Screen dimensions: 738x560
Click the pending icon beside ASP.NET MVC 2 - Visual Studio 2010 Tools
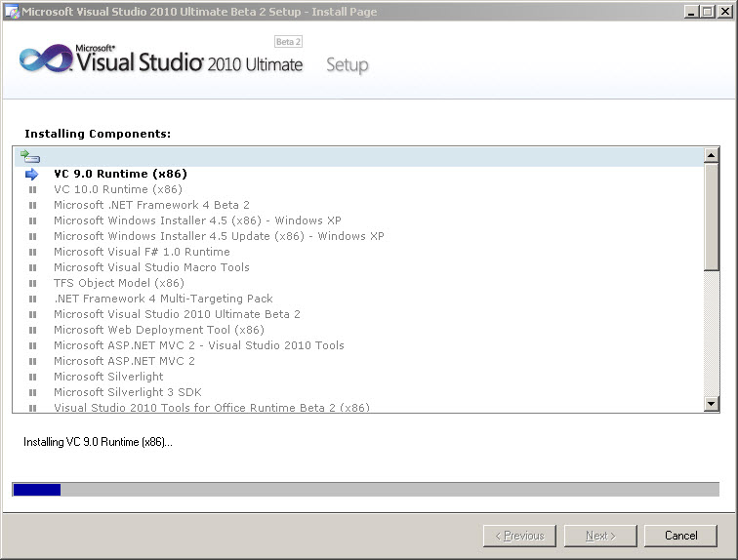click(32, 345)
